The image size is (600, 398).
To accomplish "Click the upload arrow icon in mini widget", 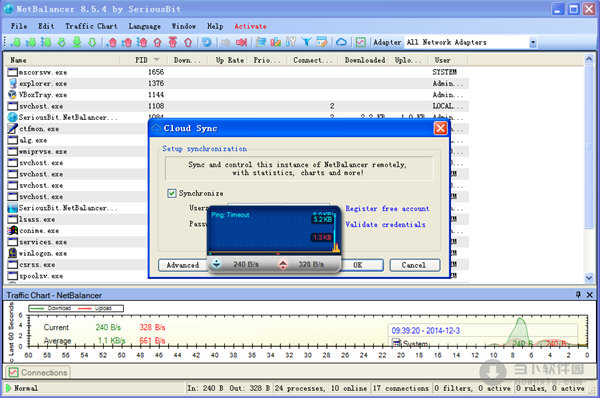I will pyautogui.click(x=283, y=264).
